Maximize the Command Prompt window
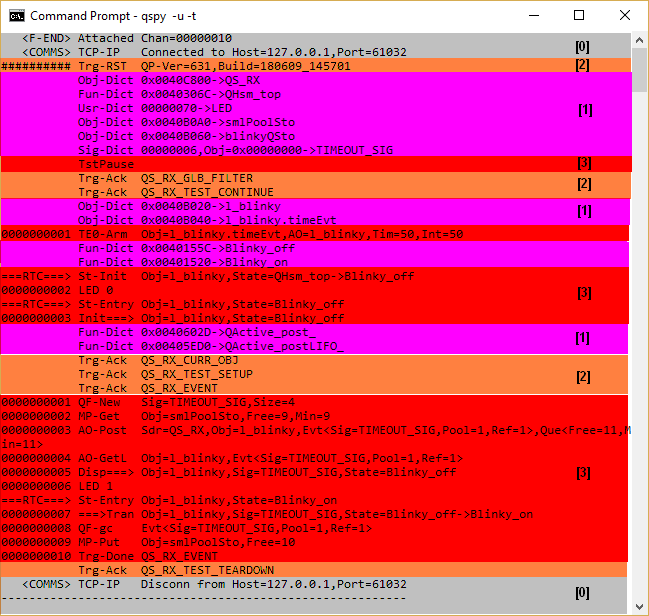Image resolution: width=649 pixels, height=616 pixels. [x=578, y=16]
